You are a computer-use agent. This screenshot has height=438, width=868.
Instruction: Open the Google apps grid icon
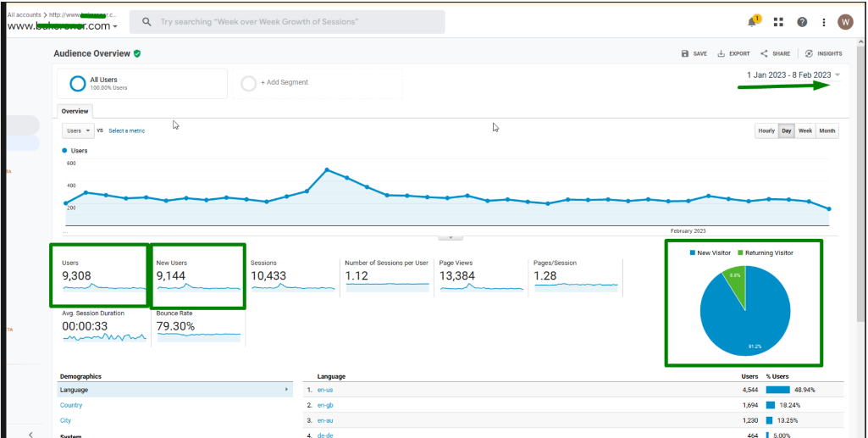(778, 22)
